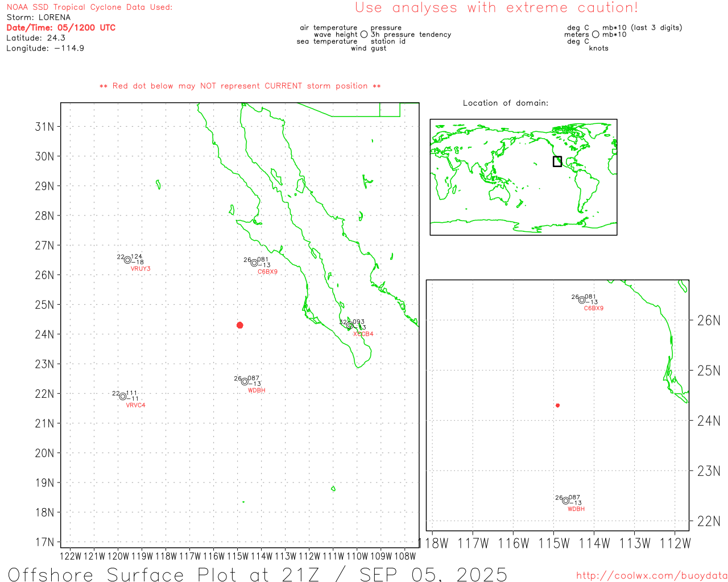Click the red storm dot in the zoomed inset map
Image resolution: width=728 pixels, height=582 pixels.
(x=558, y=405)
